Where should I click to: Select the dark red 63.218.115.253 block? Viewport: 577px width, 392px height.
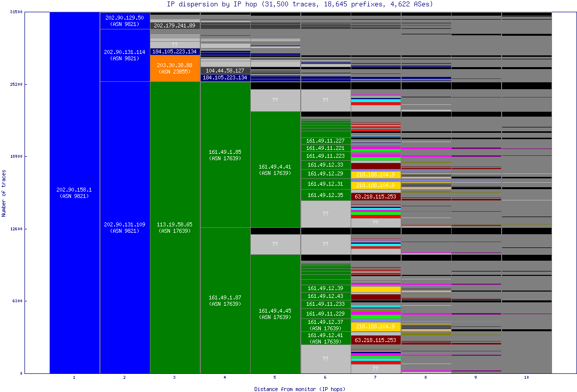coord(376,196)
